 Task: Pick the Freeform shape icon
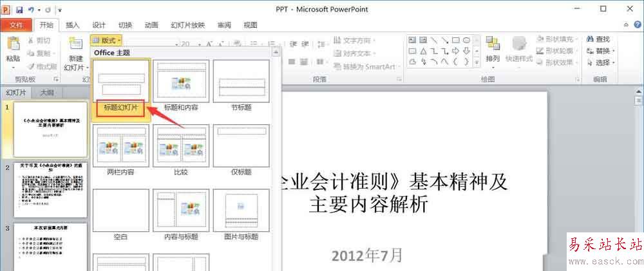[412, 62]
